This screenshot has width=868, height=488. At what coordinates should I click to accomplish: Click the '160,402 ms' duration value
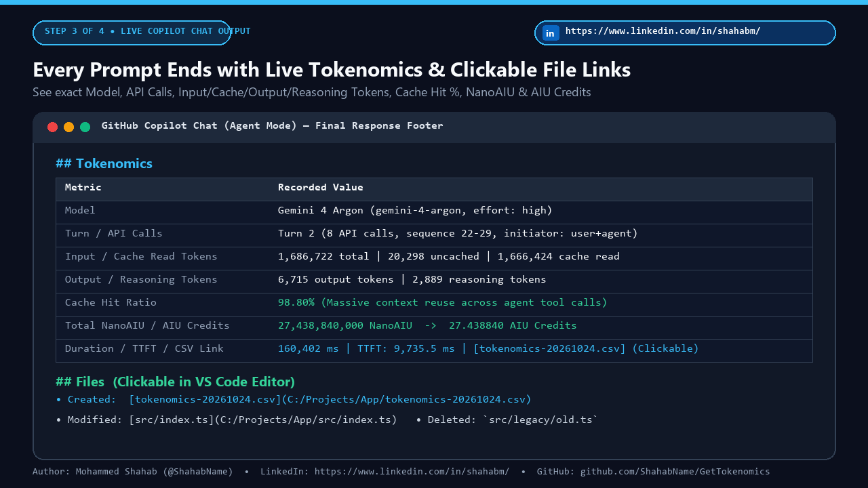[309, 348]
